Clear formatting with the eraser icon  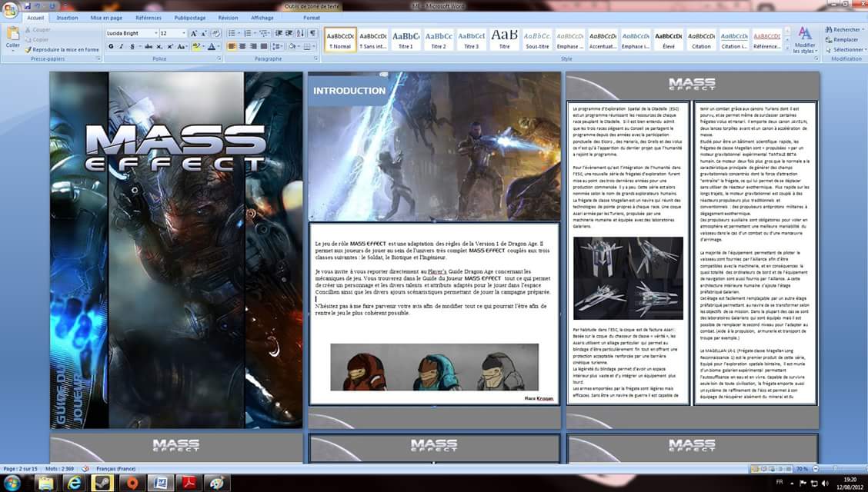pos(216,33)
